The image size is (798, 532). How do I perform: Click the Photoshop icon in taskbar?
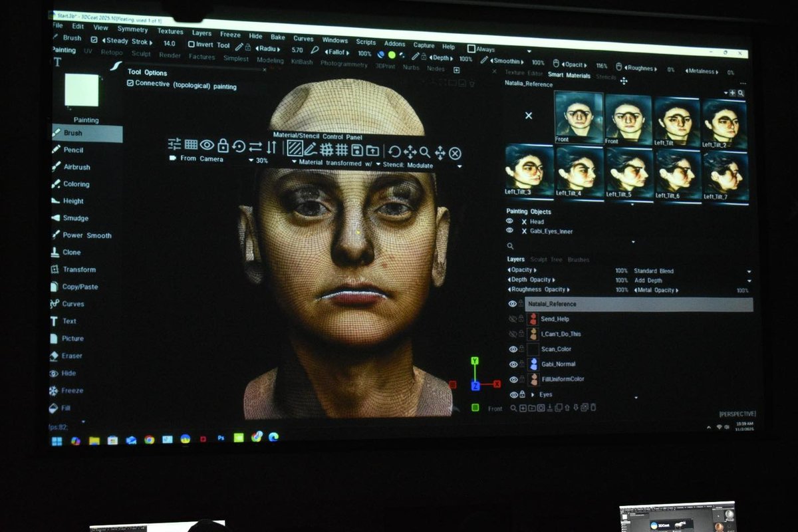coord(221,439)
